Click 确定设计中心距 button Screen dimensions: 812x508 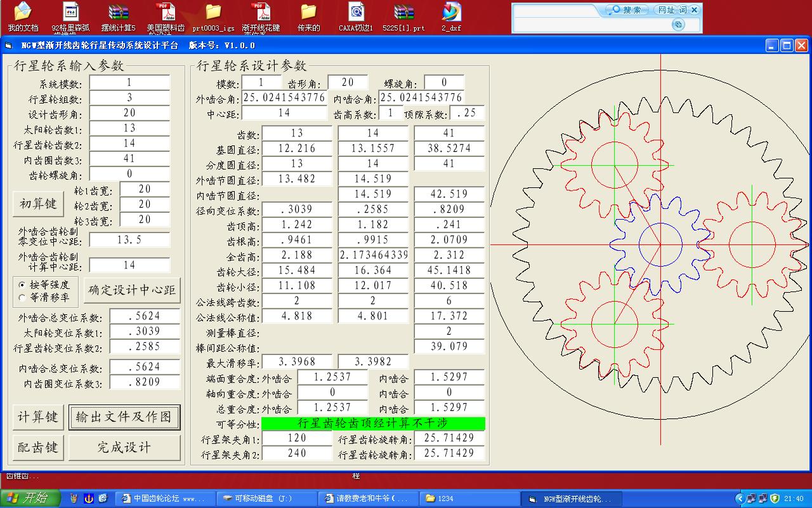(x=132, y=290)
